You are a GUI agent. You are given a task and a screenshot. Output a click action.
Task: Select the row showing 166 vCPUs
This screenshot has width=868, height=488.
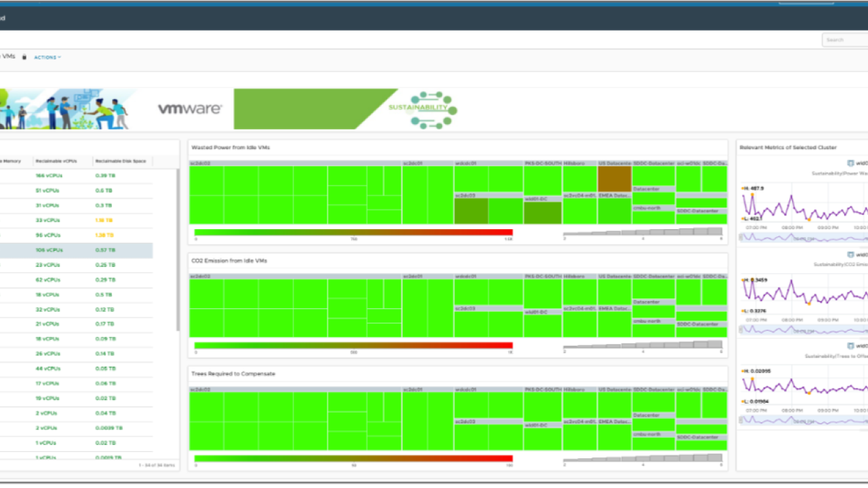point(76,176)
